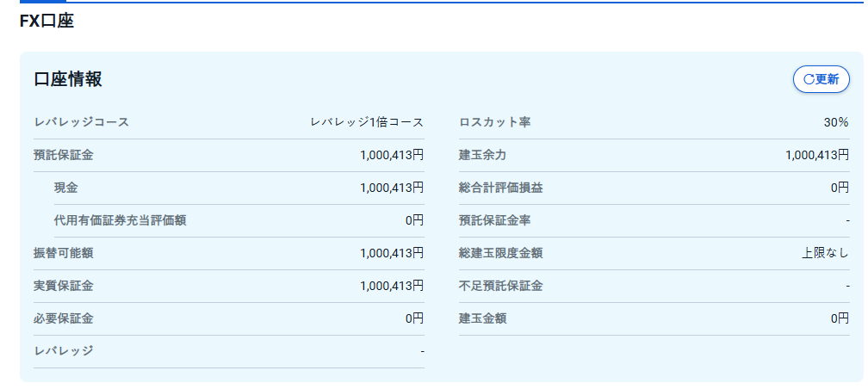Select the レバレッジ1倍コース value
Image resolution: width=868 pixels, height=389 pixels.
[367, 122]
